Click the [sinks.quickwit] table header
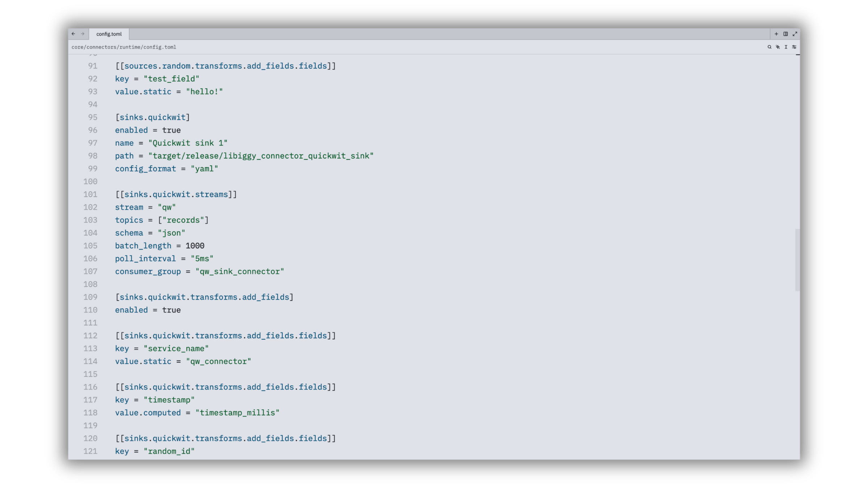Image resolution: width=868 pixels, height=488 pixels. click(153, 117)
